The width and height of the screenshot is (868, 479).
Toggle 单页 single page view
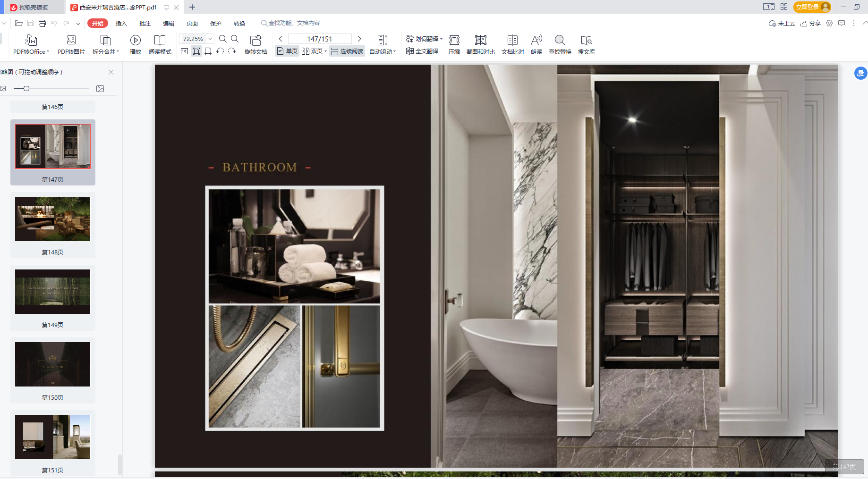tap(287, 51)
